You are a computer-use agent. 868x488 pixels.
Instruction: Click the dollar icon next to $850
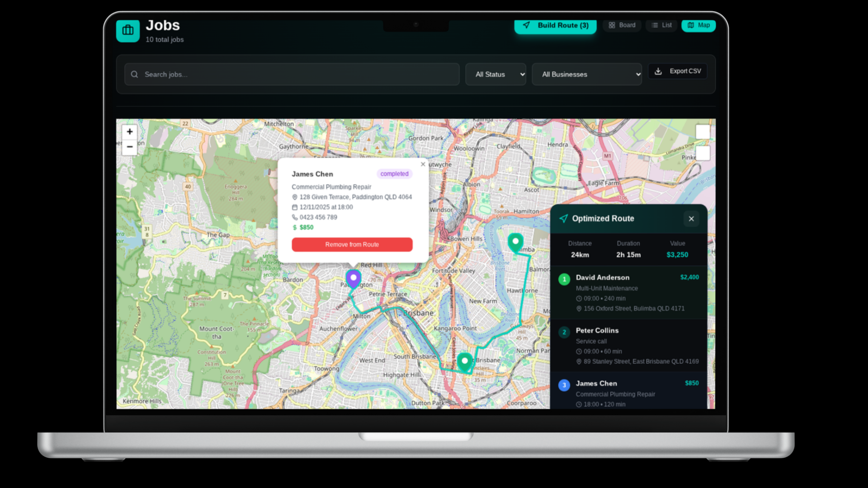click(295, 227)
